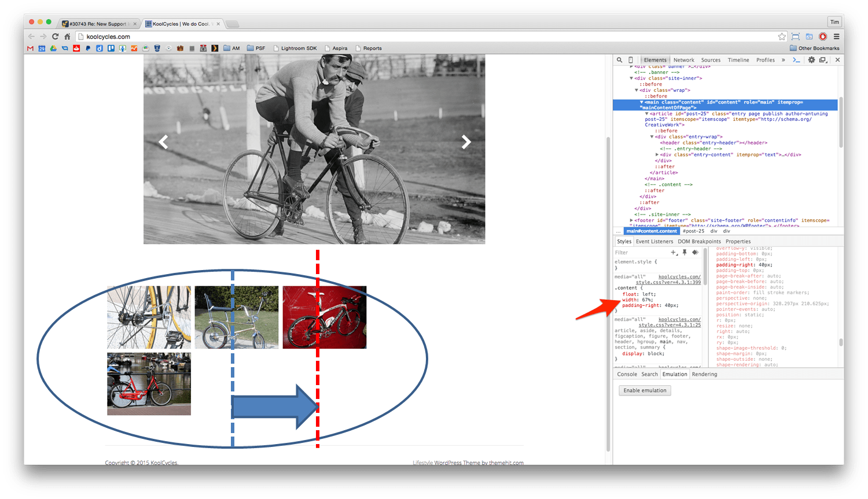The width and height of the screenshot is (868, 499).
Task: Select the Gmail icon in the bookmarks bar
Action: coord(30,48)
